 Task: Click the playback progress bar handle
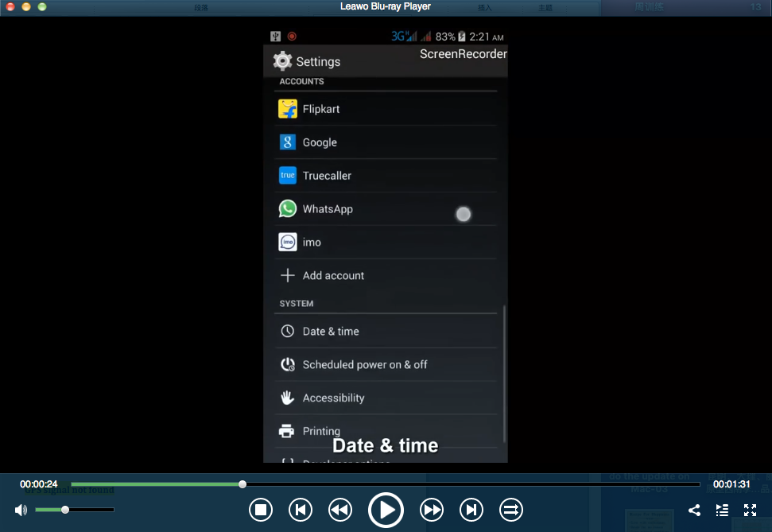point(242,484)
